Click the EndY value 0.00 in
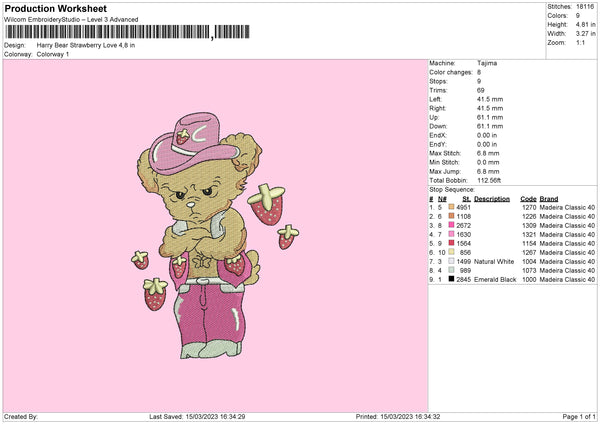Viewport: 600px width, 424px height. (487, 145)
